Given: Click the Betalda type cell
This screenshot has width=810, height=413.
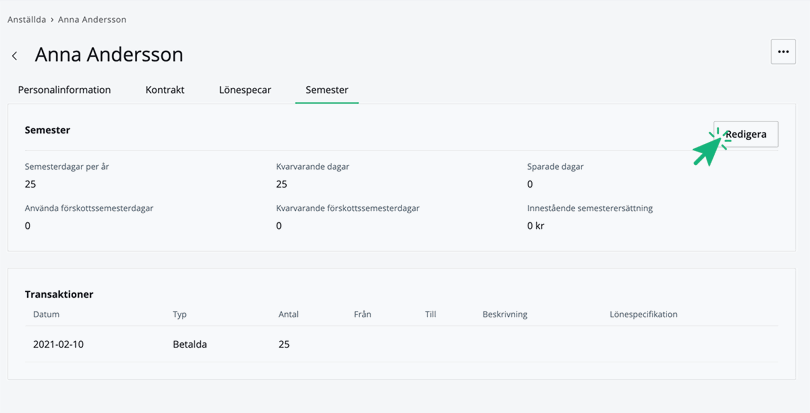Looking at the screenshot, I should coord(190,344).
